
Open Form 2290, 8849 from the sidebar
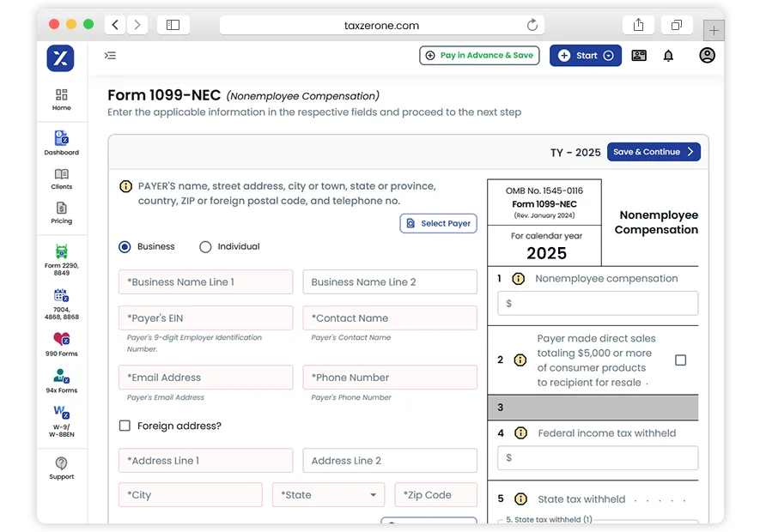click(x=61, y=257)
